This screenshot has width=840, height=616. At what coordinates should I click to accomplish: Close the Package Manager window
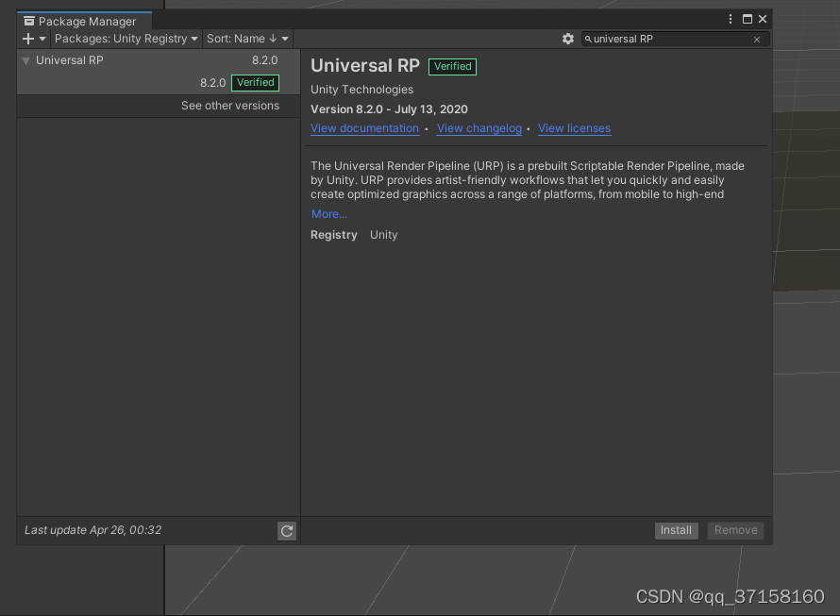pos(763,19)
